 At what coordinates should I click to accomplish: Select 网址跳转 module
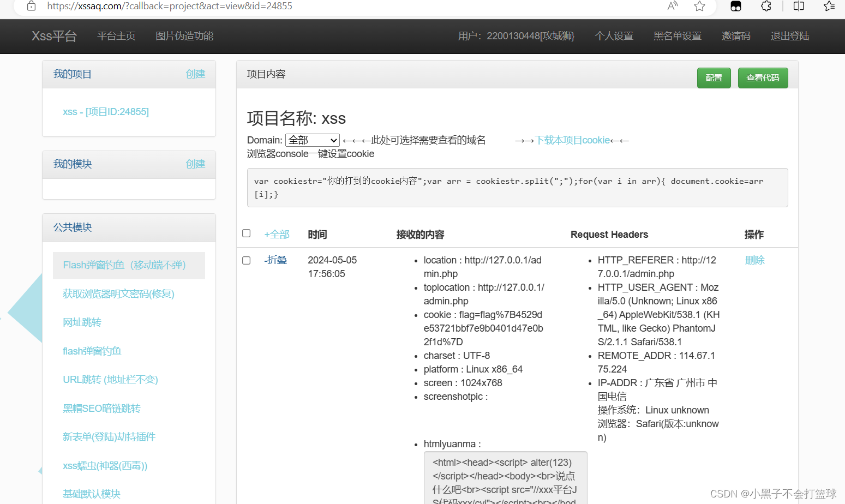pyautogui.click(x=82, y=322)
